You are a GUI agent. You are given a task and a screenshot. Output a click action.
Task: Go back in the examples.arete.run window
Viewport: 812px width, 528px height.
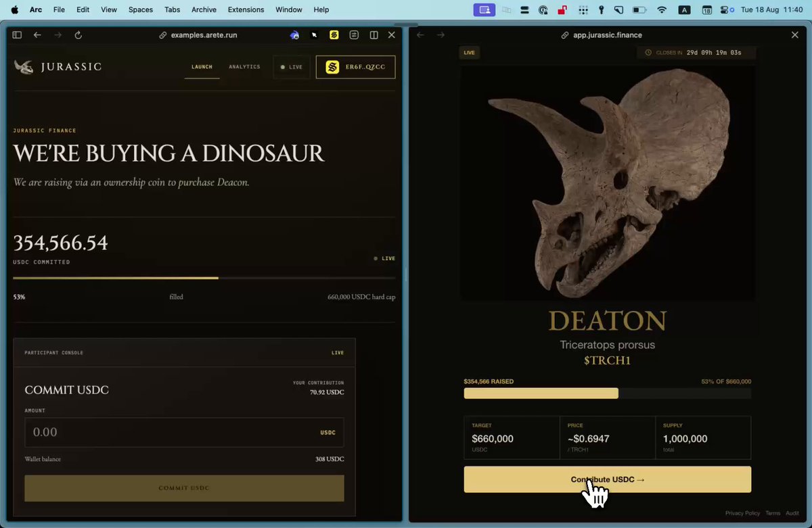(37, 35)
